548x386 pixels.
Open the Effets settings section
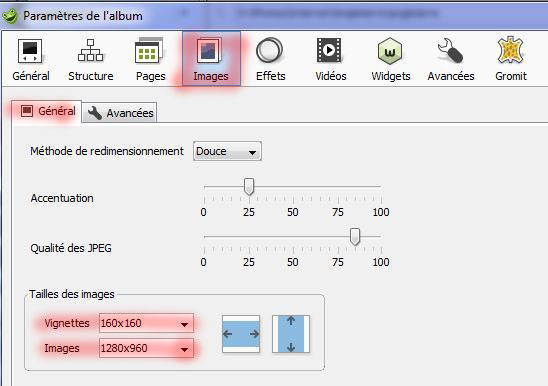(x=270, y=59)
